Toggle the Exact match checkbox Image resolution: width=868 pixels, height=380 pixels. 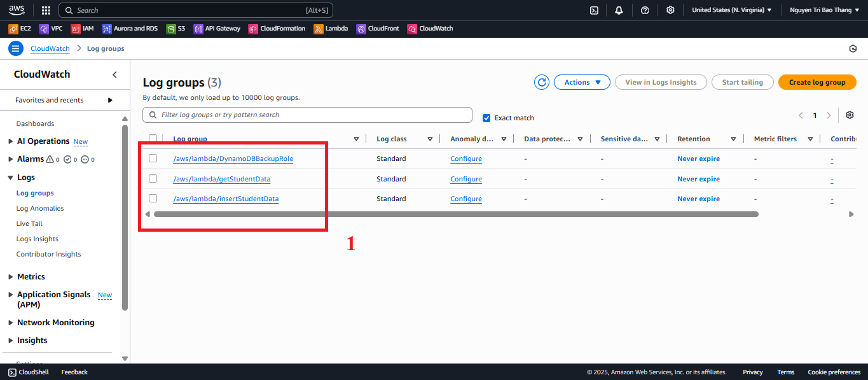pos(486,118)
